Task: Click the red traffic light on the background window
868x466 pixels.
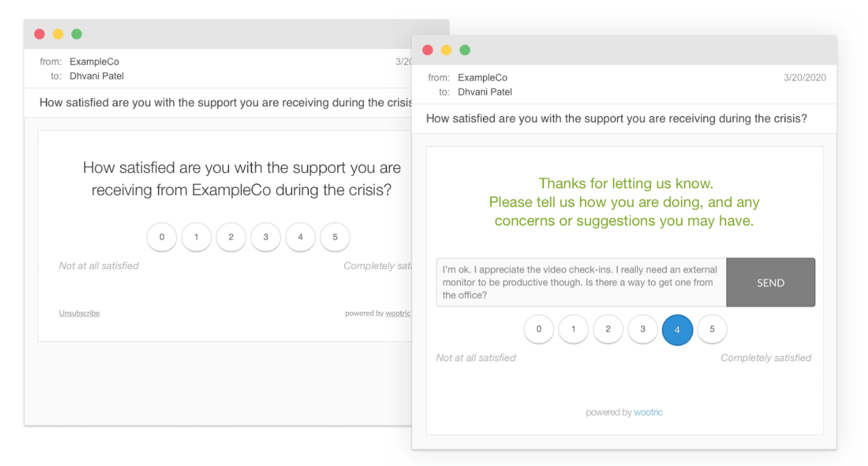Action: pos(39,33)
